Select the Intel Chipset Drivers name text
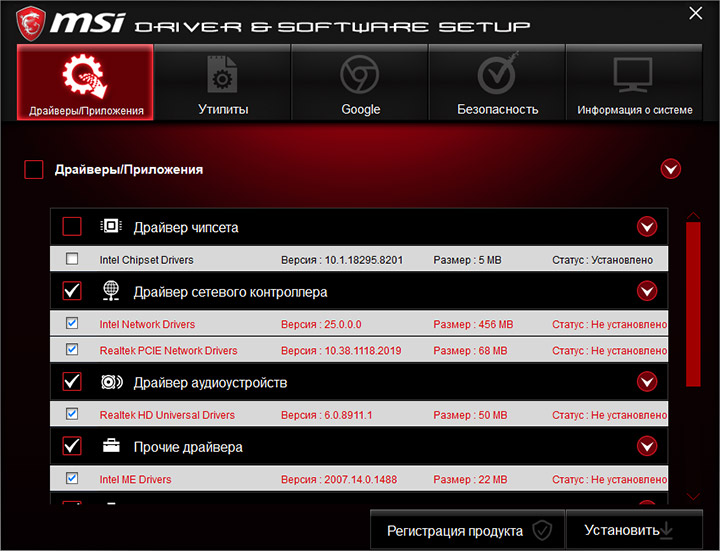 146,260
